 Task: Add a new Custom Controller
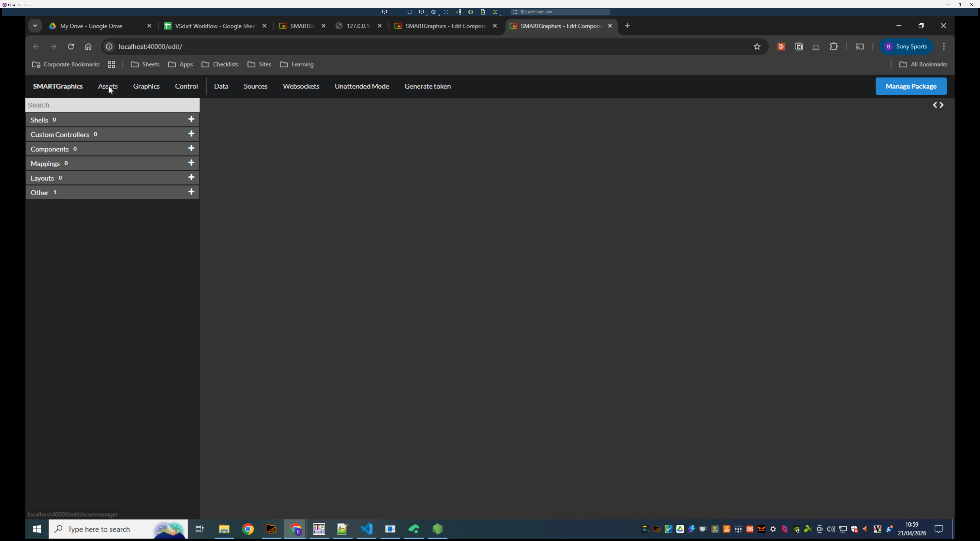tap(191, 134)
